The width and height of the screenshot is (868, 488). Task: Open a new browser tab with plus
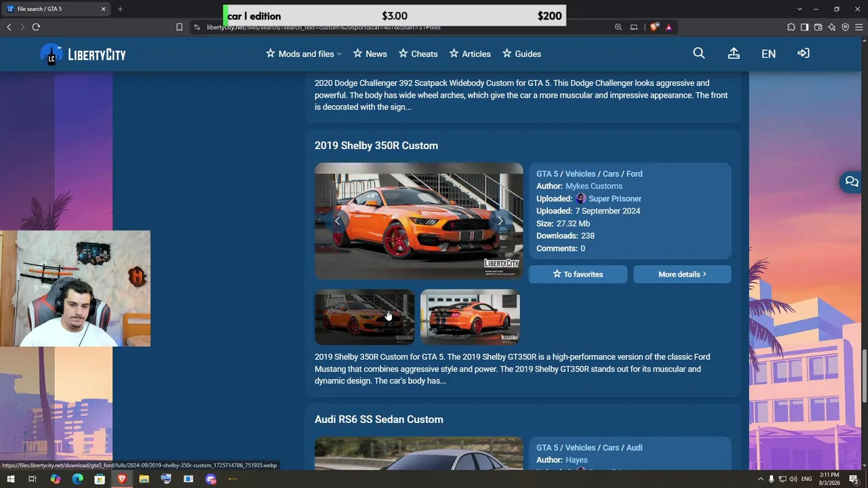(120, 9)
